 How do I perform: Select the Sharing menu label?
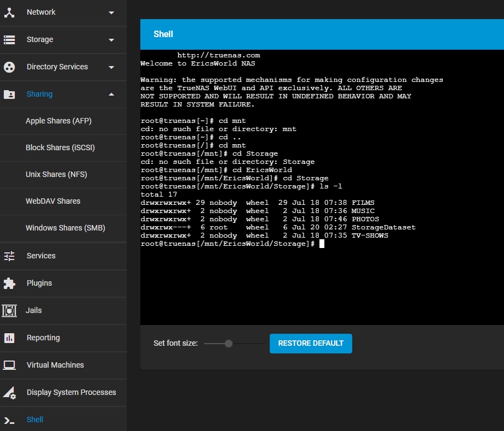(x=39, y=95)
